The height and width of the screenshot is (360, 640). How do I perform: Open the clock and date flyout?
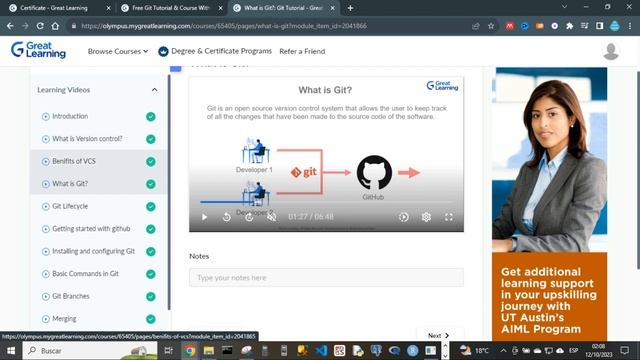599,351
